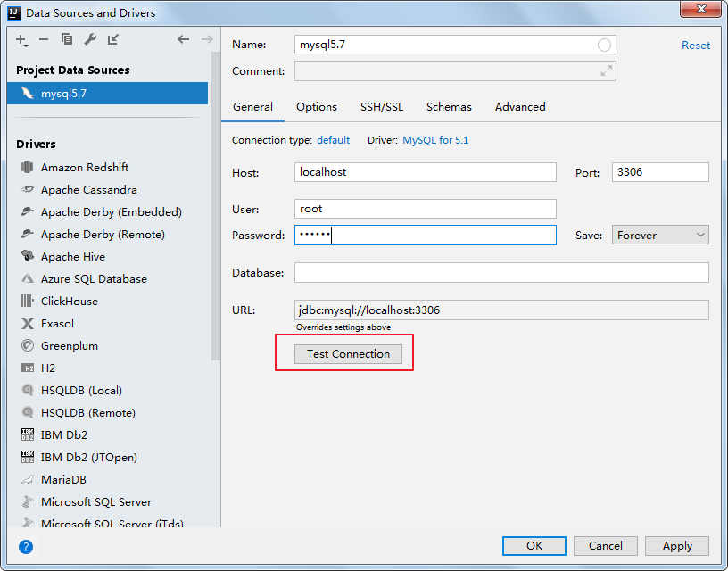
Task: Click the Apply button
Action: click(x=677, y=546)
